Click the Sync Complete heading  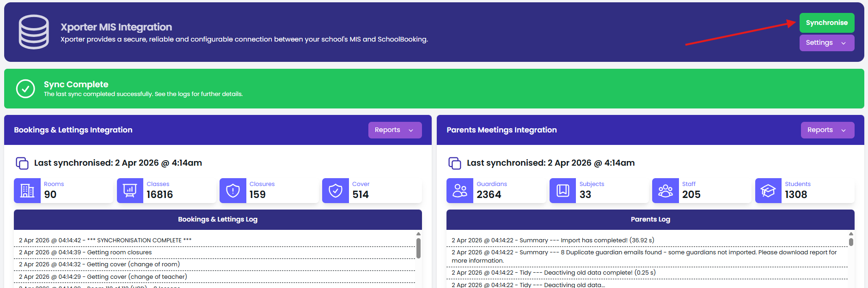tap(76, 84)
